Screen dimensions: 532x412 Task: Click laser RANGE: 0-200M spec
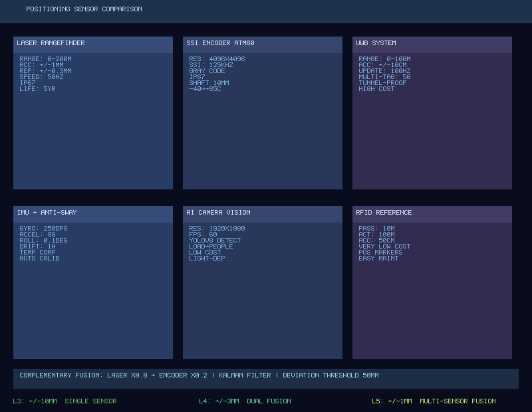point(45,59)
